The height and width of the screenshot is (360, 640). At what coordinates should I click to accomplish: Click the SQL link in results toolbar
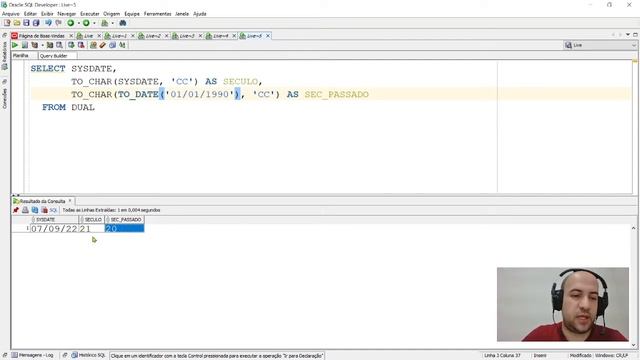(53, 210)
